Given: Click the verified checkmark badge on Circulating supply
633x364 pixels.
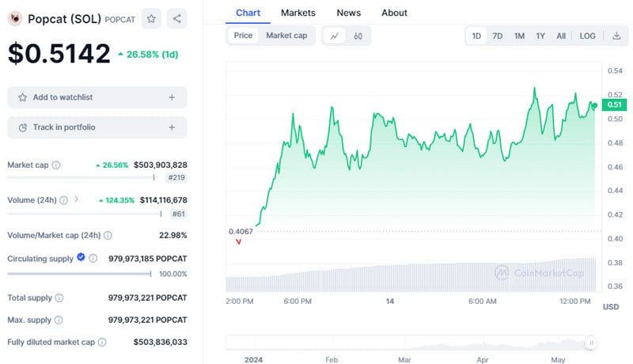Looking at the screenshot, I should [81, 257].
